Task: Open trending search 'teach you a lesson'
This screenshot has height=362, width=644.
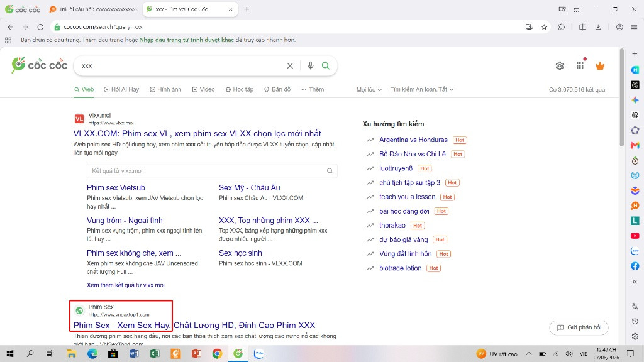Action: click(x=407, y=197)
